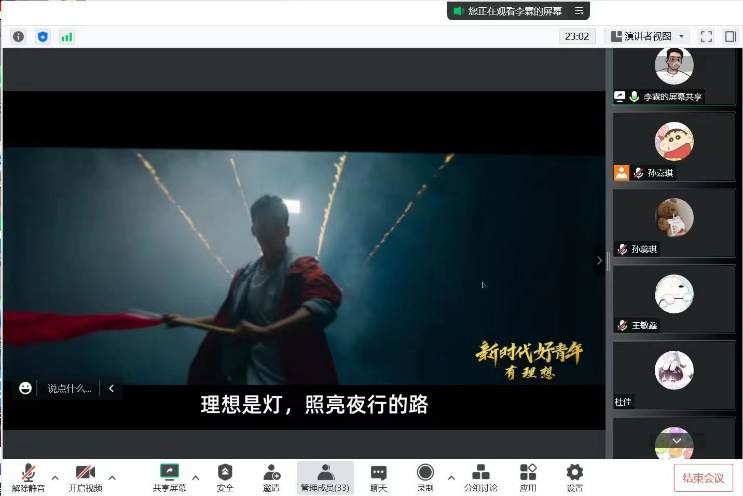The width and height of the screenshot is (743, 496).
Task: Select the polar bear avatar participant tile
Action: (674, 299)
